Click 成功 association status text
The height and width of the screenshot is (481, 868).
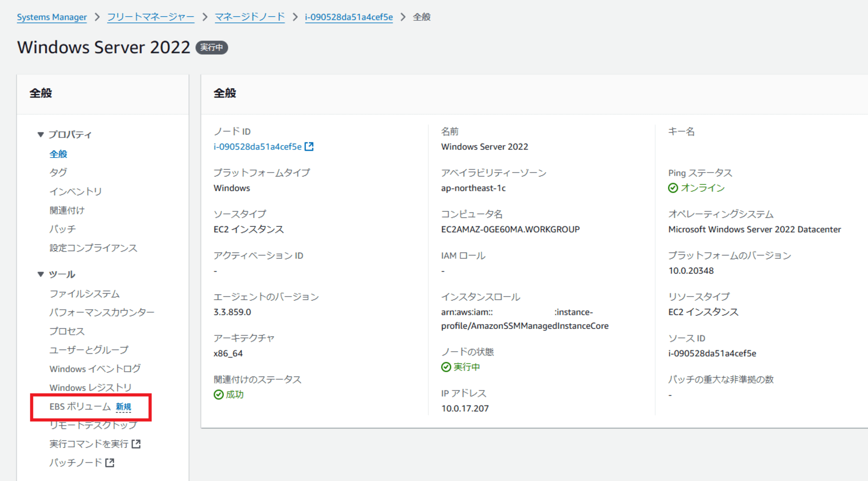[x=235, y=394]
